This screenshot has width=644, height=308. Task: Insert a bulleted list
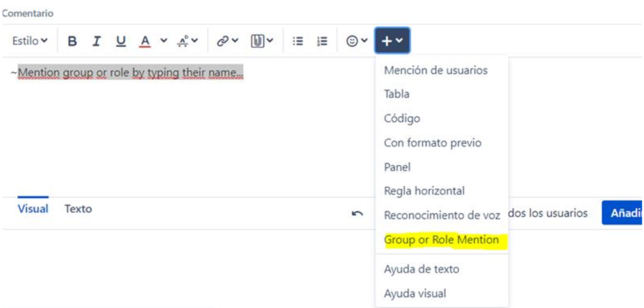[298, 41]
